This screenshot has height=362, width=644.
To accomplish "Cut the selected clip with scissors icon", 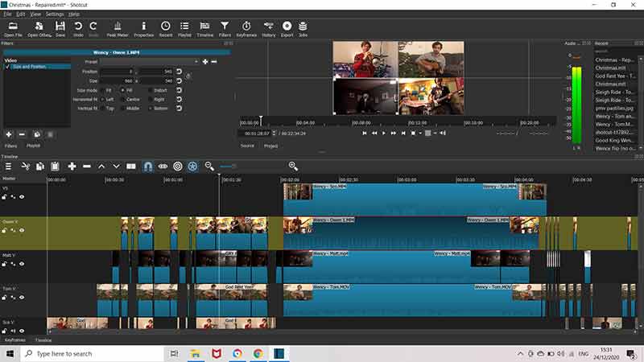I will tap(26, 166).
